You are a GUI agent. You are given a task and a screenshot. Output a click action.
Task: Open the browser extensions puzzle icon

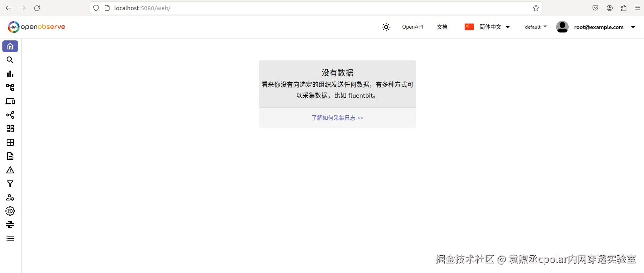pos(624,8)
